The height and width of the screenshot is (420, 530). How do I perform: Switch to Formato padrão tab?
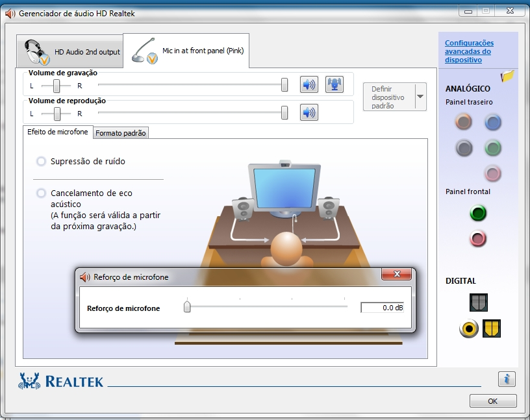point(121,133)
